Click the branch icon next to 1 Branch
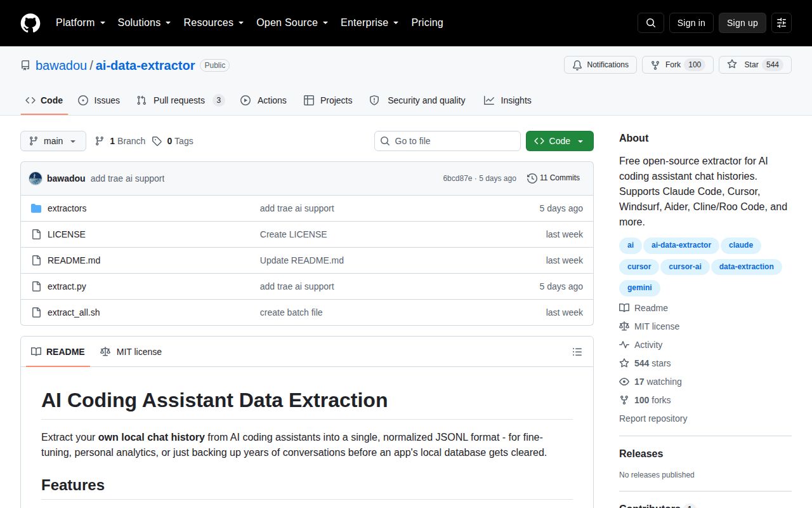812x508 pixels. (100, 141)
